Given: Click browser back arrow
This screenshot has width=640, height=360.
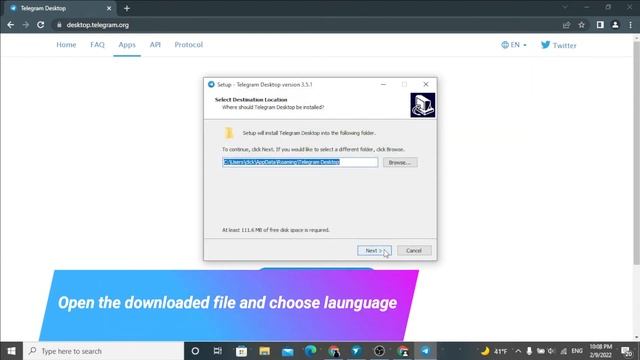Looking at the screenshot, I should pyautogui.click(x=11, y=25).
